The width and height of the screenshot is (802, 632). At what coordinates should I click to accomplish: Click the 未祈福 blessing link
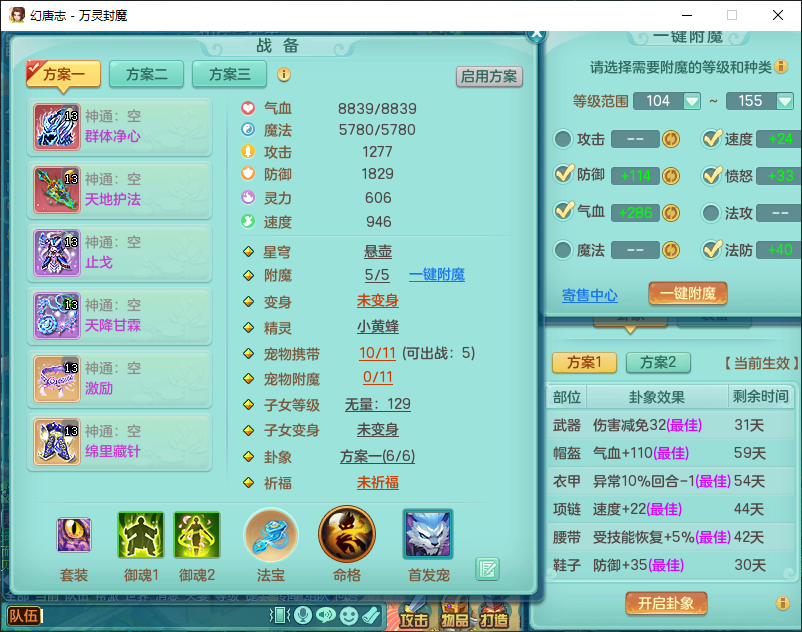(x=377, y=482)
